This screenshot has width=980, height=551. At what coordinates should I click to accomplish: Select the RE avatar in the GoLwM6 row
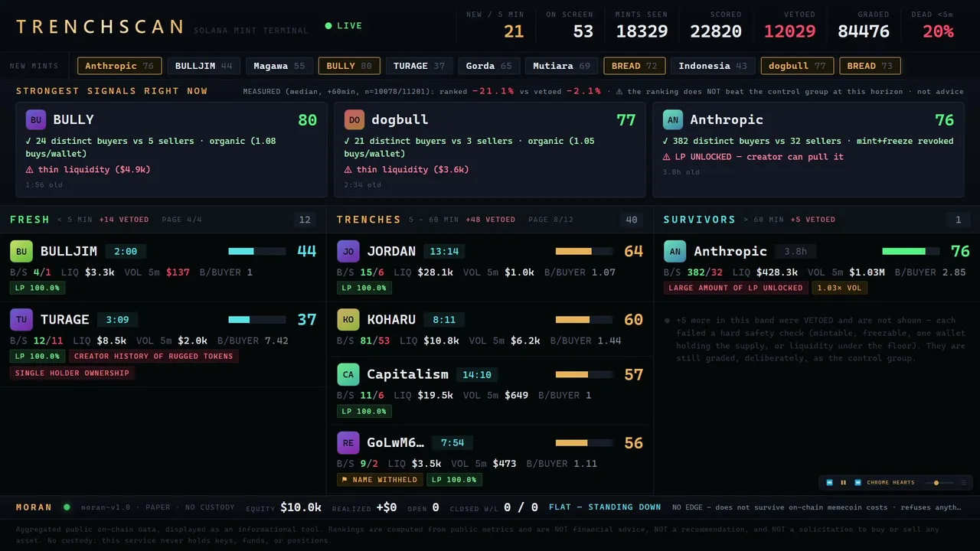348,442
